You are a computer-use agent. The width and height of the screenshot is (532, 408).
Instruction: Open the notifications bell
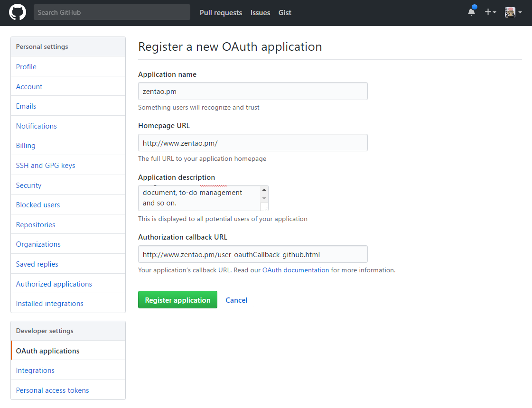[x=471, y=12]
